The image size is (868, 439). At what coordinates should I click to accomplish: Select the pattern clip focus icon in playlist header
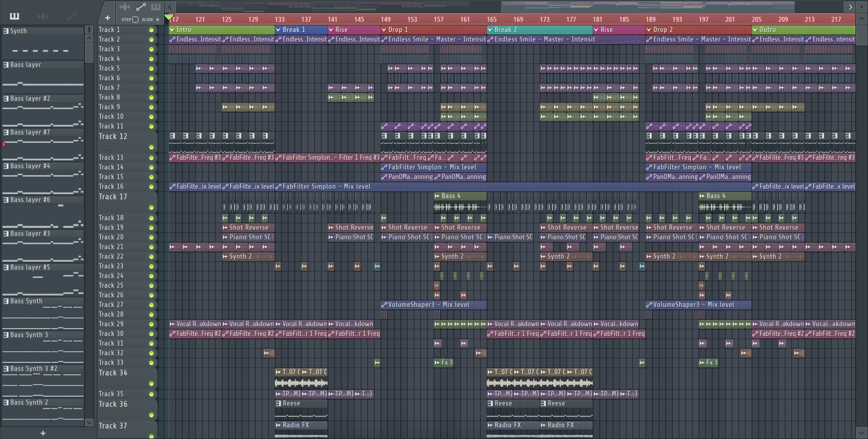pyautogui.click(x=156, y=6)
